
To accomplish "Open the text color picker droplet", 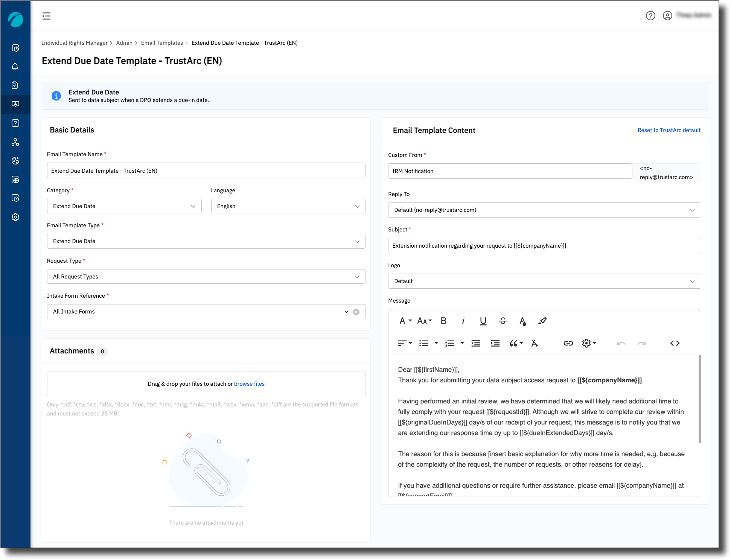I will pos(522,321).
